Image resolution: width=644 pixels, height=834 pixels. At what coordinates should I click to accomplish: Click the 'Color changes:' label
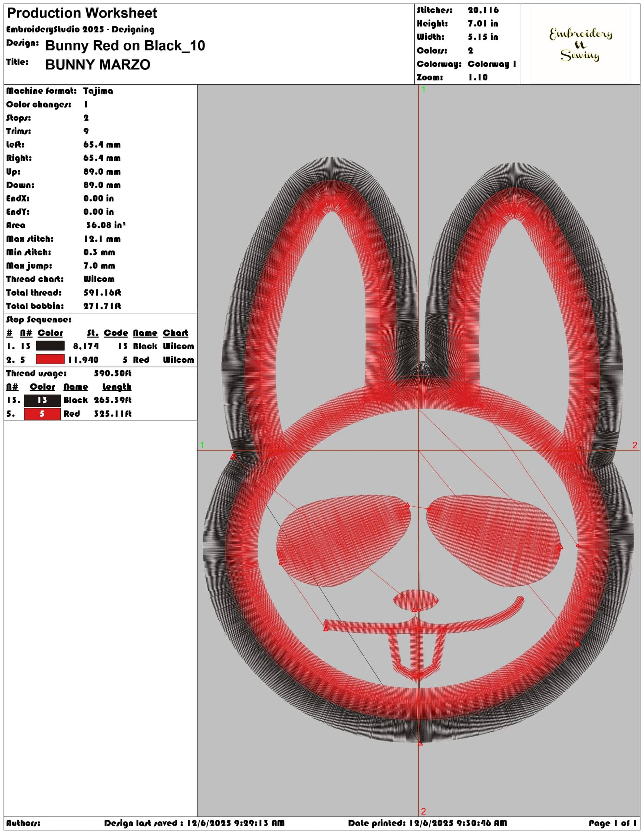(x=38, y=105)
